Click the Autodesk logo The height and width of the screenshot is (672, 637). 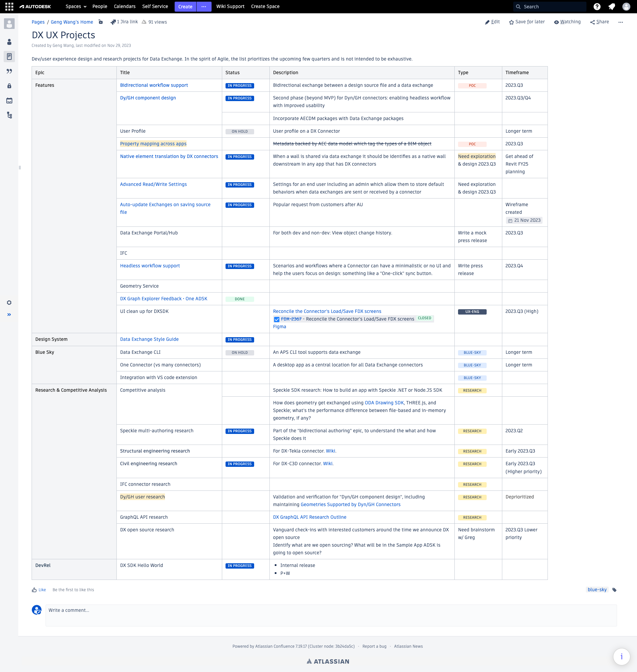(35, 6)
